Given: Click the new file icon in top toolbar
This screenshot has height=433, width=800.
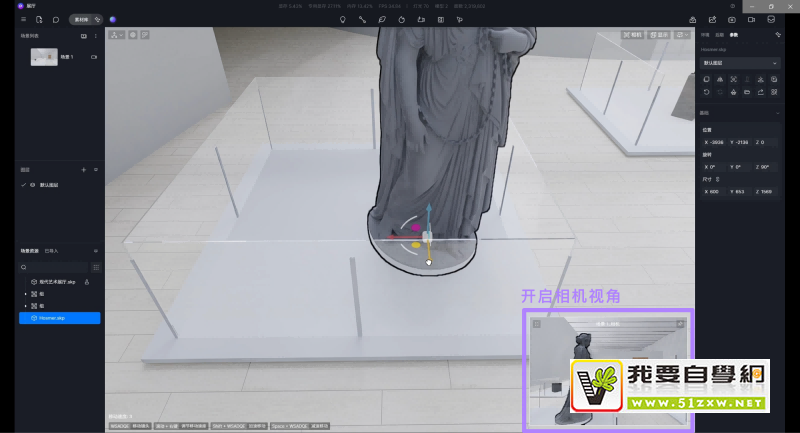Looking at the screenshot, I should click(x=38, y=19).
